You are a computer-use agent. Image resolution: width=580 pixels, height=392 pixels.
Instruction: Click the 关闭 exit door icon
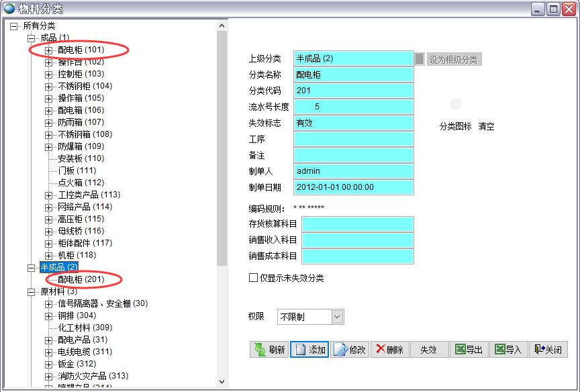[x=539, y=349]
